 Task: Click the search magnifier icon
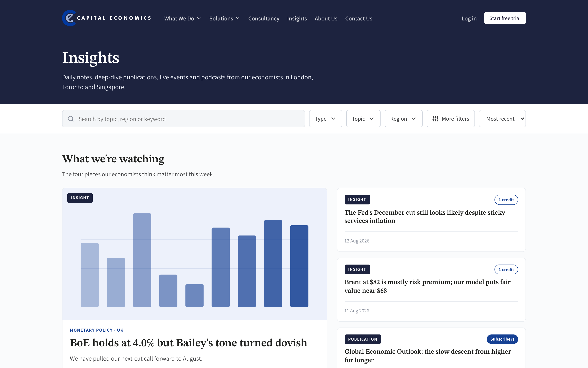tap(71, 119)
